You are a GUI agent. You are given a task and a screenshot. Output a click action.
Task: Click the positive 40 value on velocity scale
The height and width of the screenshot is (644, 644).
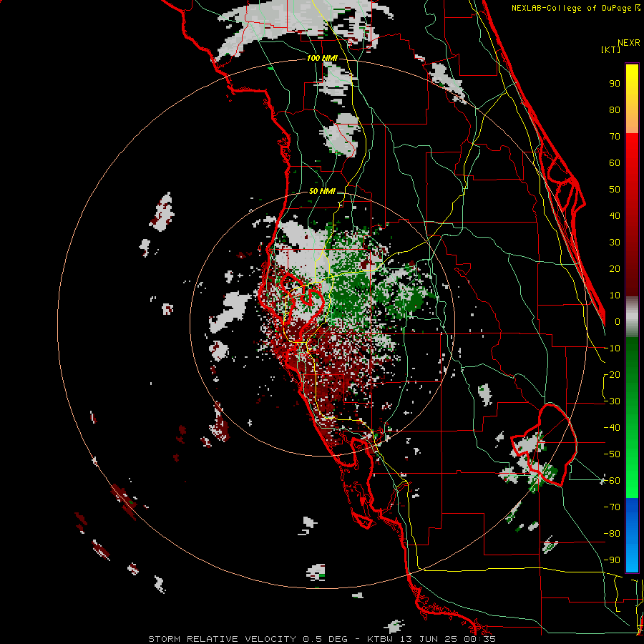pyautogui.click(x=615, y=216)
